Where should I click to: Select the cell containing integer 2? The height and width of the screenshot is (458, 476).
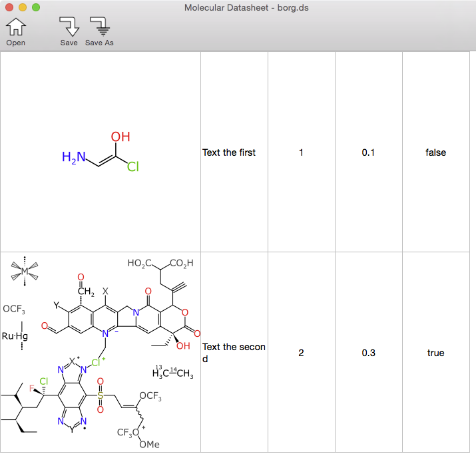(x=301, y=353)
